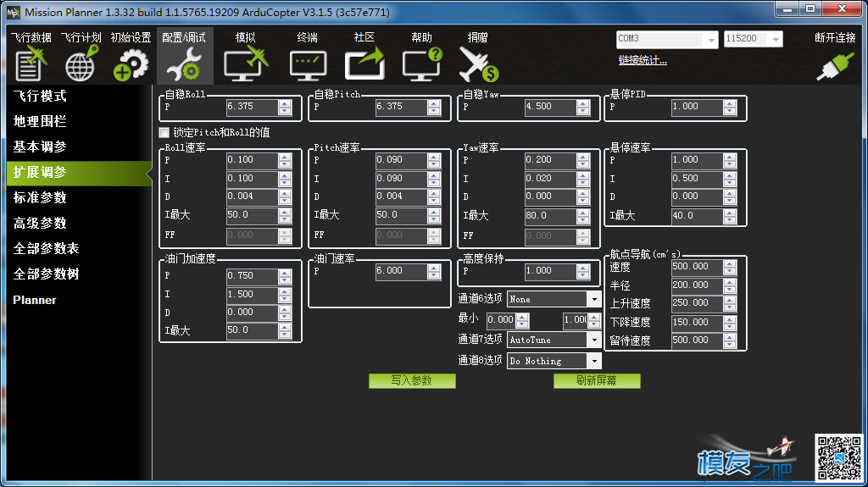Click the Pitch速率 D value field
The width and height of the screenshot is (868, 487).
point(401,196)
